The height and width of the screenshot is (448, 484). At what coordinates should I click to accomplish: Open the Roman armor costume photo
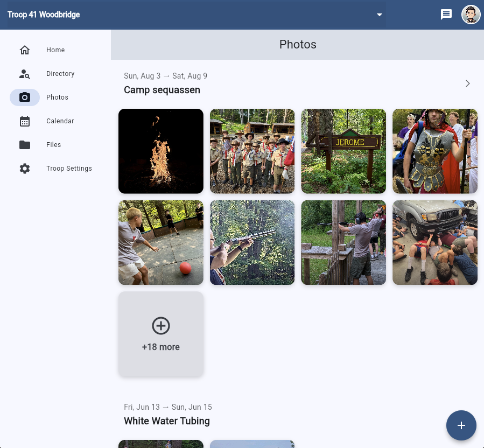click(435, 151)
